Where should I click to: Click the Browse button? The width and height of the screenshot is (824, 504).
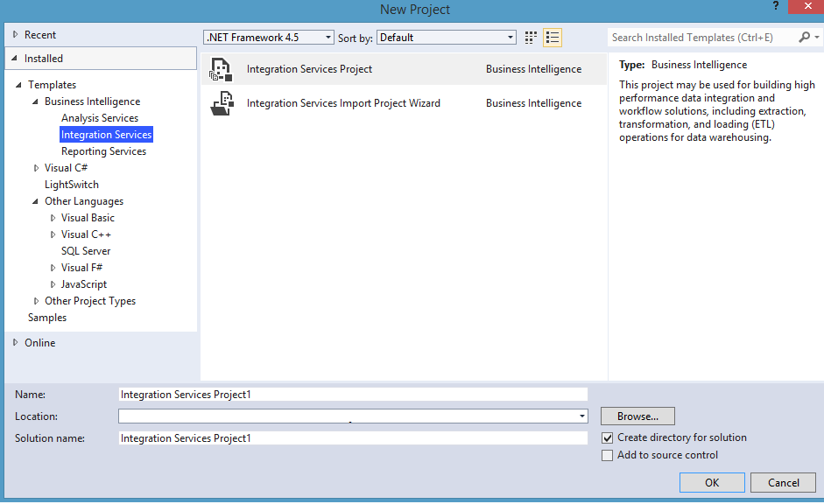tap(637, 416)
